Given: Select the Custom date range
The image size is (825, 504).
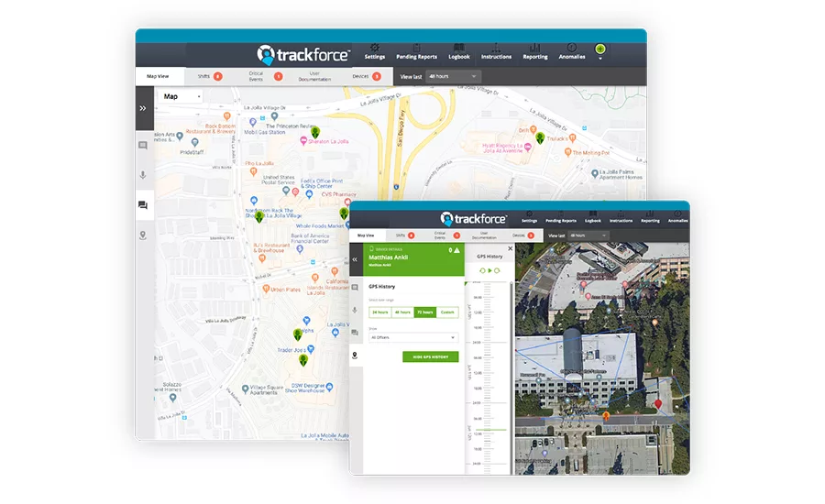Looking at the screenshot, I should point(447,312).
